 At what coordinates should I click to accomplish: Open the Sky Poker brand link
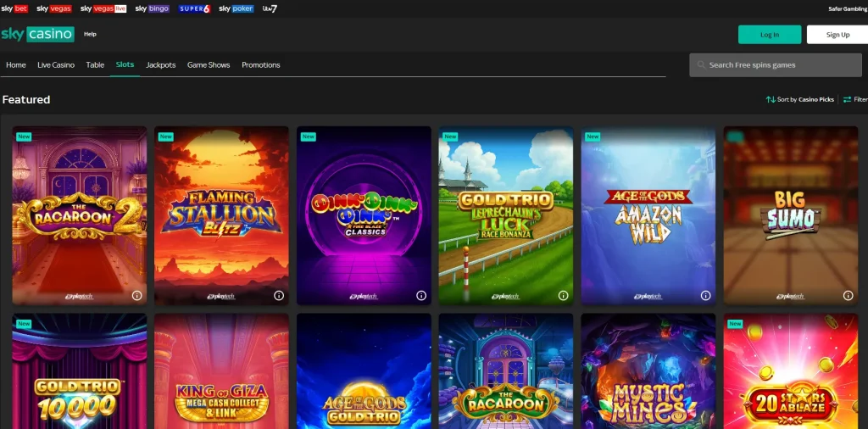(x=236, y=8)
